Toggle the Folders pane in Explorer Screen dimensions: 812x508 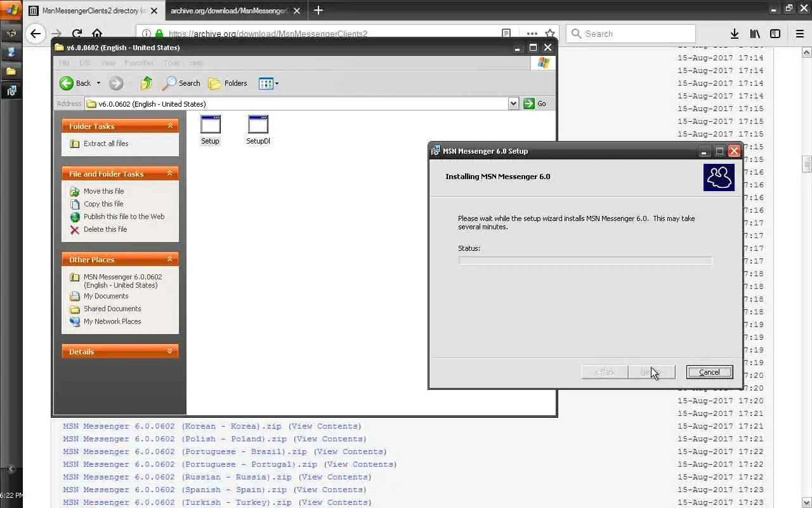[x=228, y=83]
